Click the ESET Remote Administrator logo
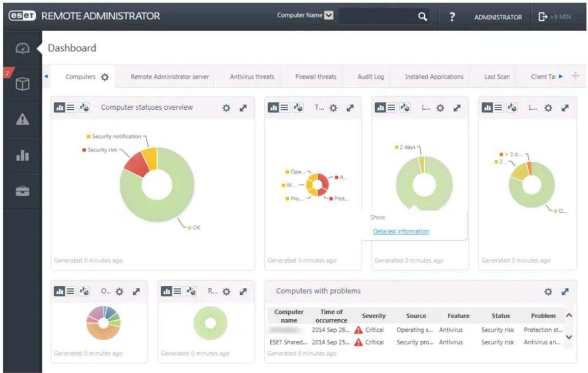Screen dimensions: 588x373 coord(84,16)
